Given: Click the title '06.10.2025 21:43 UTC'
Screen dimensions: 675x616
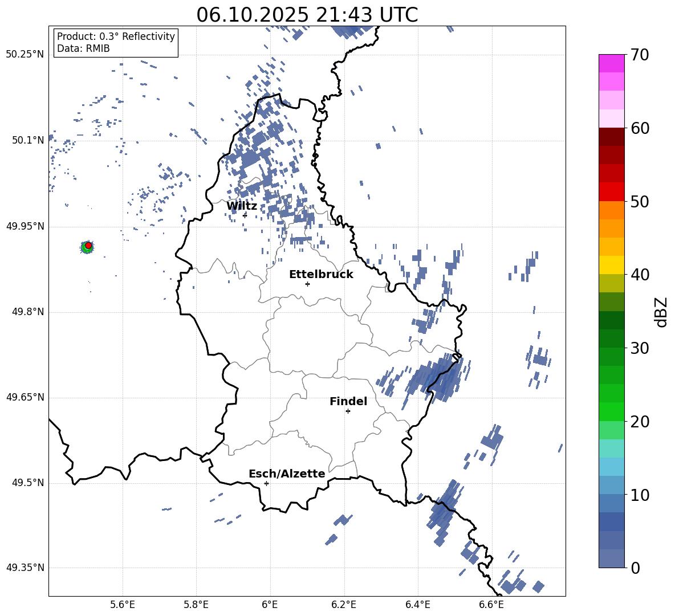Looking at the screenshot, I should (307, 15).
